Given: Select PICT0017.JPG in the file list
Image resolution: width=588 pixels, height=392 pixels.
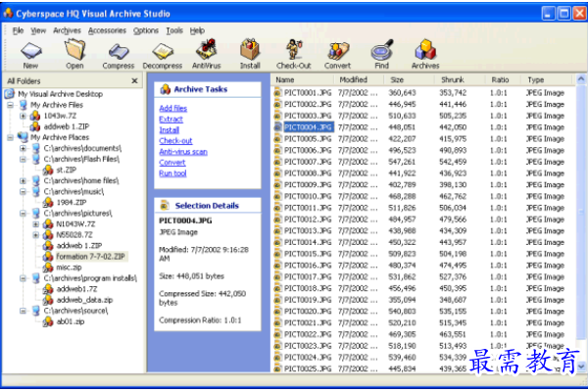Looking at the screenshot, I should coord(308,277).
